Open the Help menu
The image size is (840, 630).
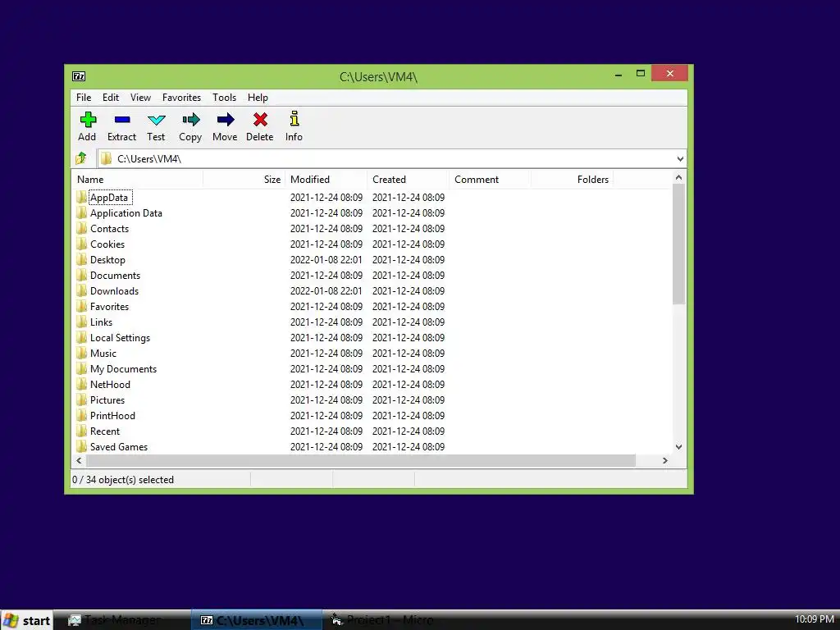[x=258, y=98]
